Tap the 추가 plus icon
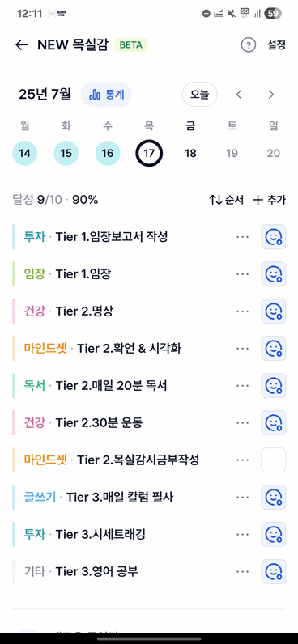This screenshot has height=644, width=298. point(258,200)
